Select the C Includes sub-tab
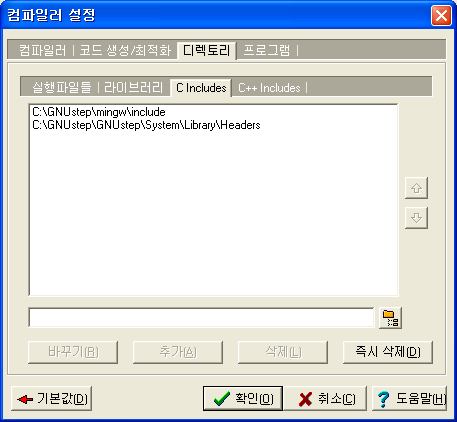The image size is (457, 422). [x=201, y=88]
